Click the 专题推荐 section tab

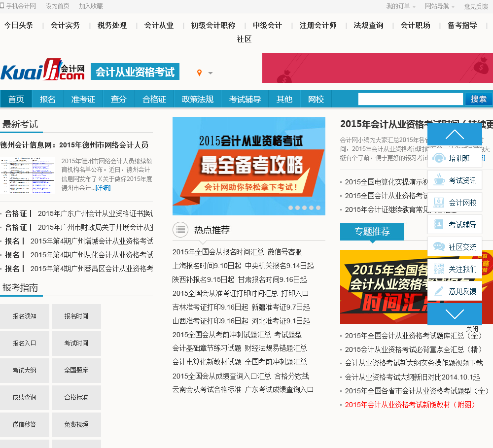[x=372, y=232]
